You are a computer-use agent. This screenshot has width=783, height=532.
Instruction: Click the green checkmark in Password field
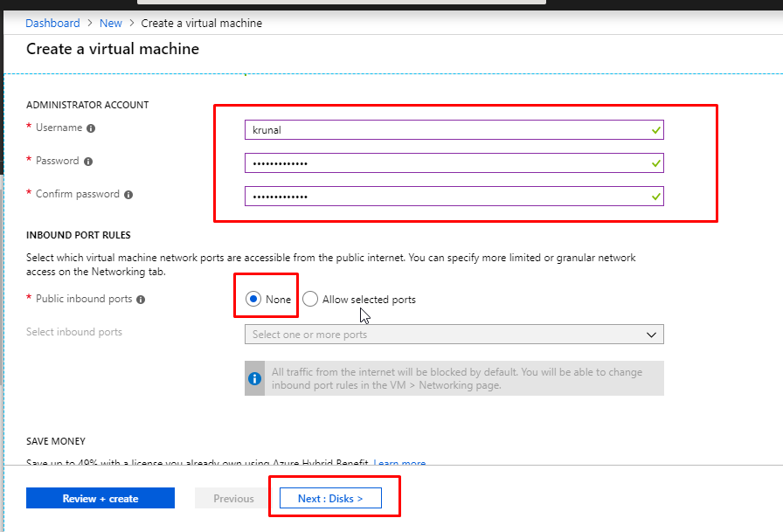click(x=655, y=163)
